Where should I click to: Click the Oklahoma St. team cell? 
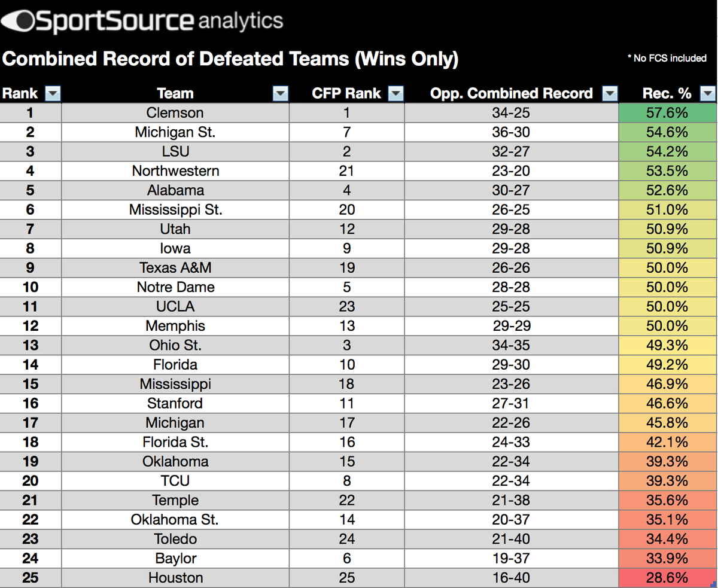(175, 520)
